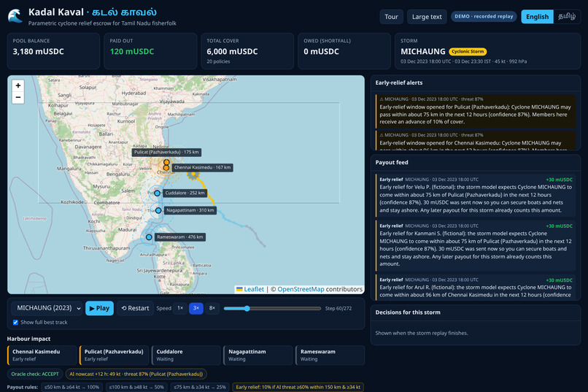The image size is (588, 392).
Task: Click the Pool Balance 3,180 mUSDC card
Action: (54, 51)
